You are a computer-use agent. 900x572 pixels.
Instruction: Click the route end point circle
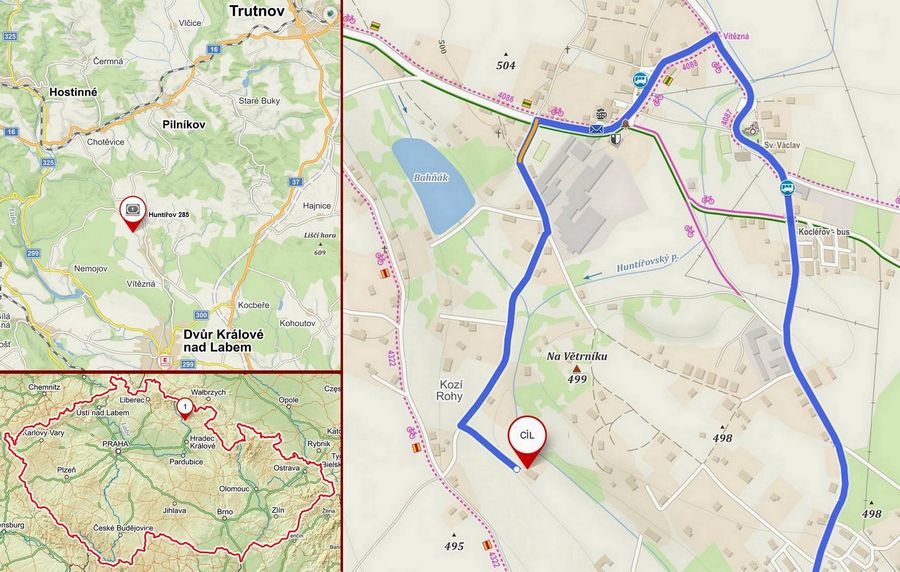[517, 469]
